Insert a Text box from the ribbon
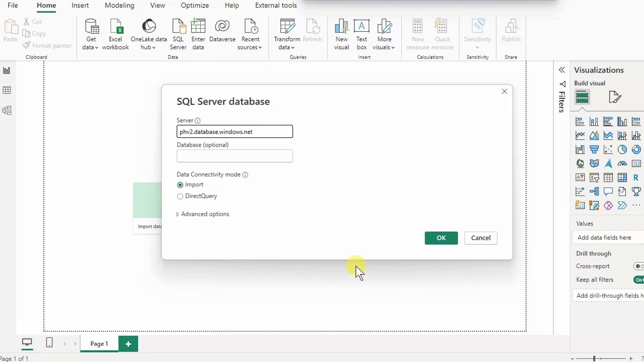644x362 pixels. point(362,34)
